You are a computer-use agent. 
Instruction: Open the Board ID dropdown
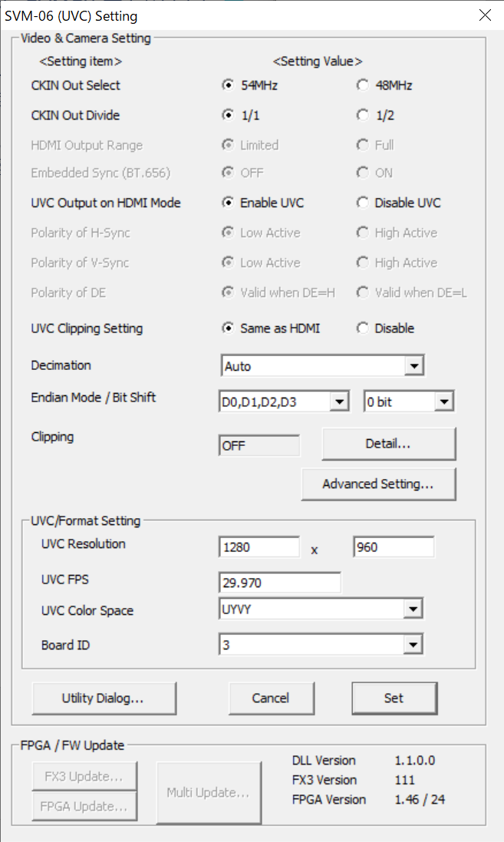(414, 645)
